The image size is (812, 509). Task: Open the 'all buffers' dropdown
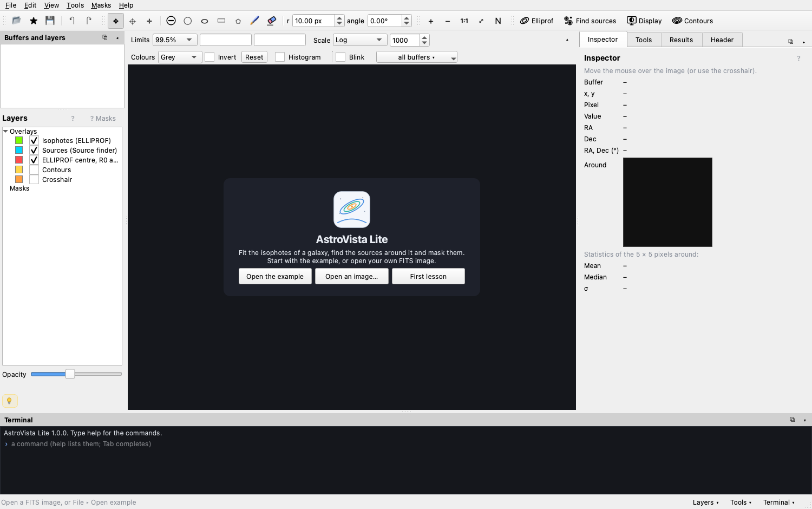pos(417,57)
